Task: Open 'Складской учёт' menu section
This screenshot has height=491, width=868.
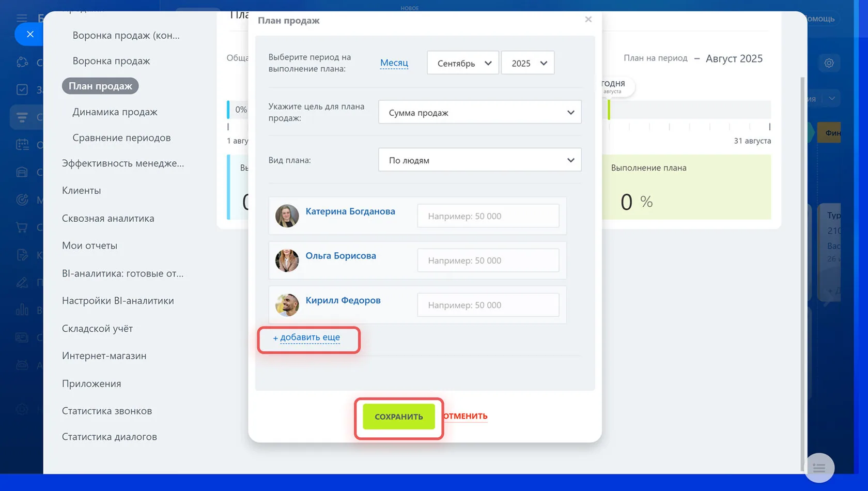Action: click(97, 329)
